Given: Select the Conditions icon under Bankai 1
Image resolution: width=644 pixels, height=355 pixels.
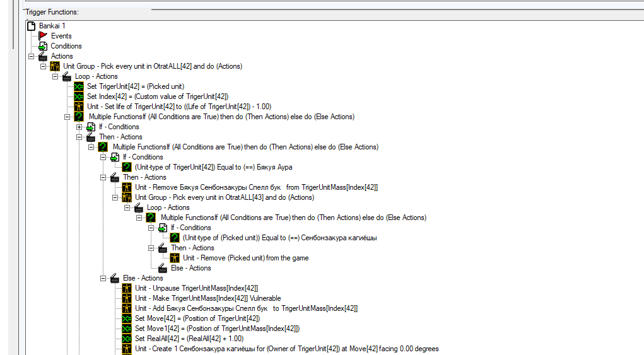Looking at the screenshot, I should (x=43, y=46).
